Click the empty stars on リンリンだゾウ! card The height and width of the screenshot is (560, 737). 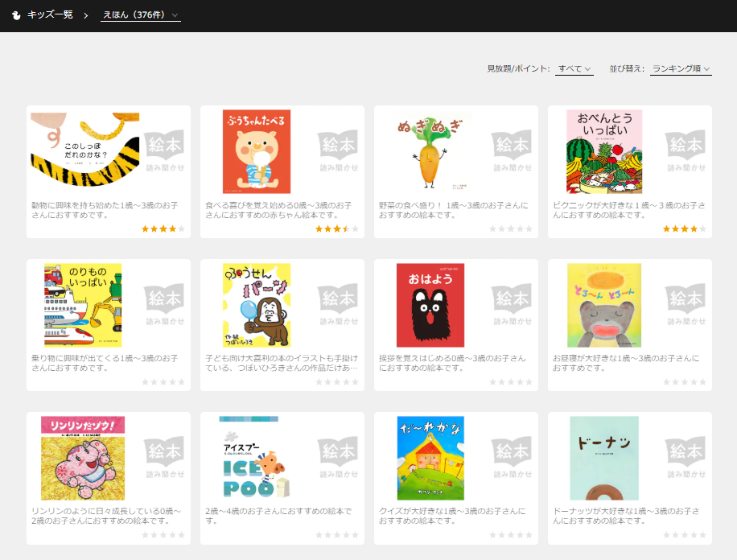click(163, 535)
